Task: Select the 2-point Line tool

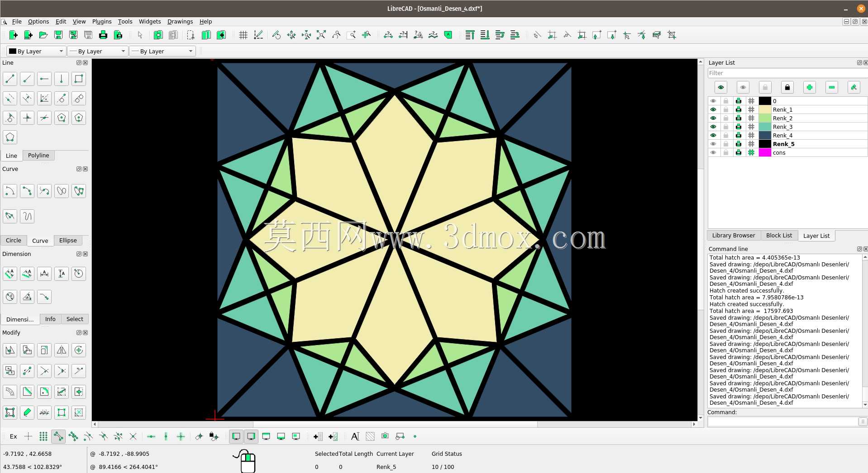Action: click(x=10, y=79)
